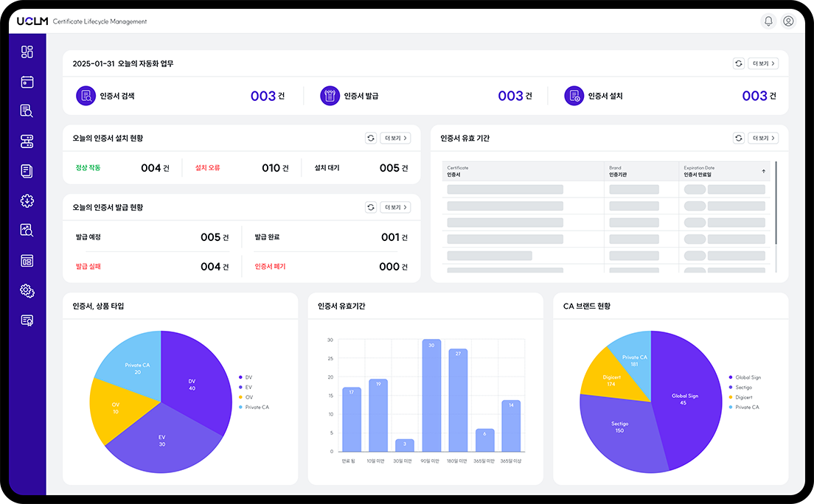Screen dimensions: 814x504
Task: Open the calendar icon in sidebar
Action: pos(27,82)
